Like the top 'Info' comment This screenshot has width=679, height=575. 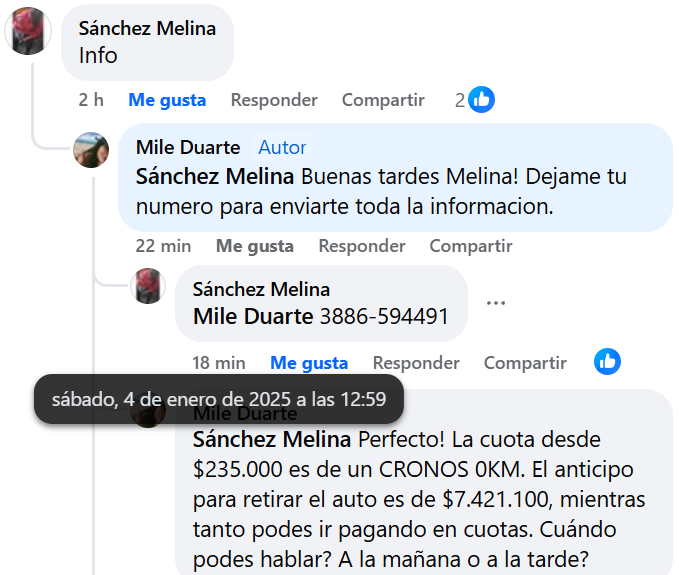(x=167, y=100)
